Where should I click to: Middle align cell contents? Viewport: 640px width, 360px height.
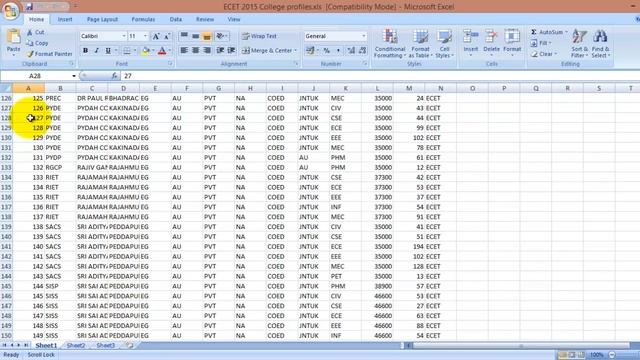(x=196, y=36)
